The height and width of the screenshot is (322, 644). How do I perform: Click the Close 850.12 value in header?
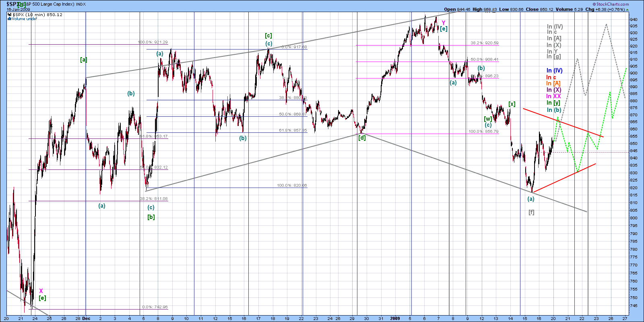click(539, 9)
